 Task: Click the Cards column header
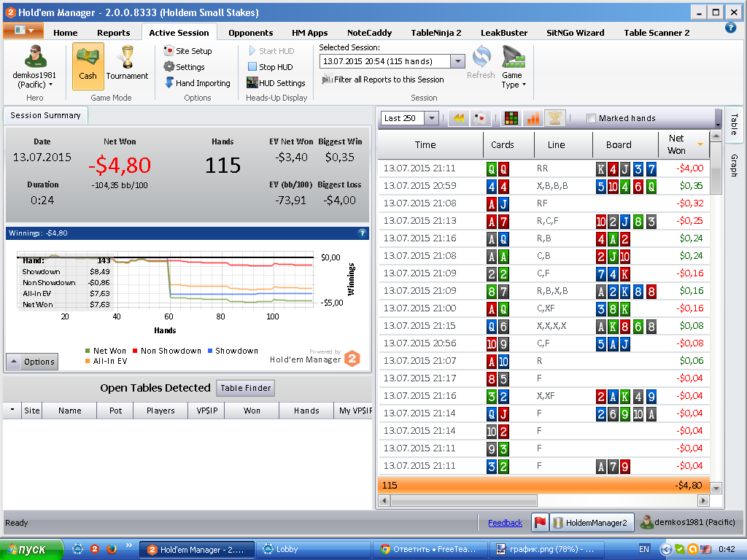click(508, 144)
